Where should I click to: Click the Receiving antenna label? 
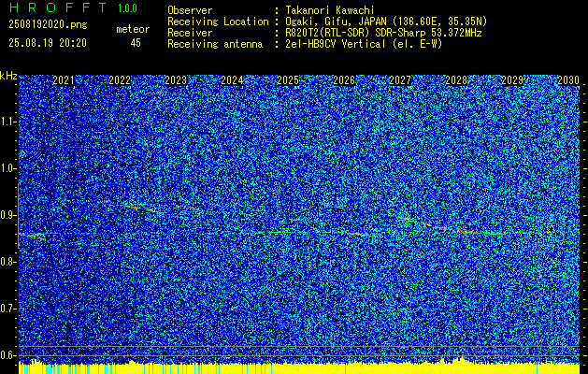[215, 44]
